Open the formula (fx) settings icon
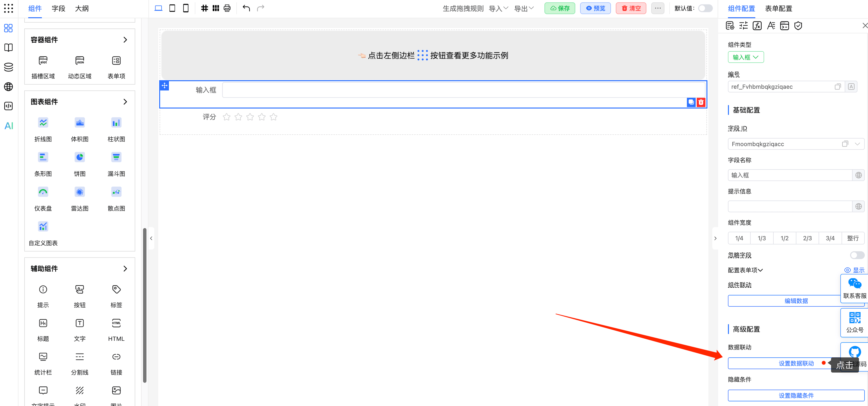Screen dimensions: 868x406 tap(757, 26)
